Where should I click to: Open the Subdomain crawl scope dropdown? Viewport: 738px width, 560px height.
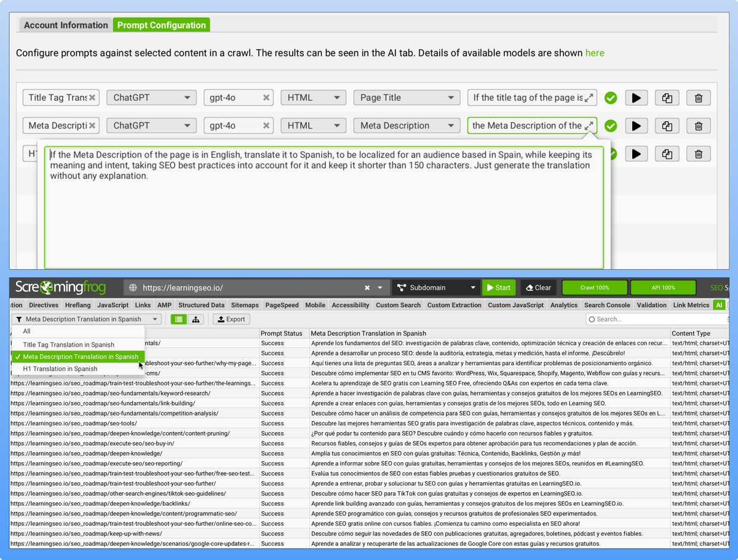coord(436,287)
